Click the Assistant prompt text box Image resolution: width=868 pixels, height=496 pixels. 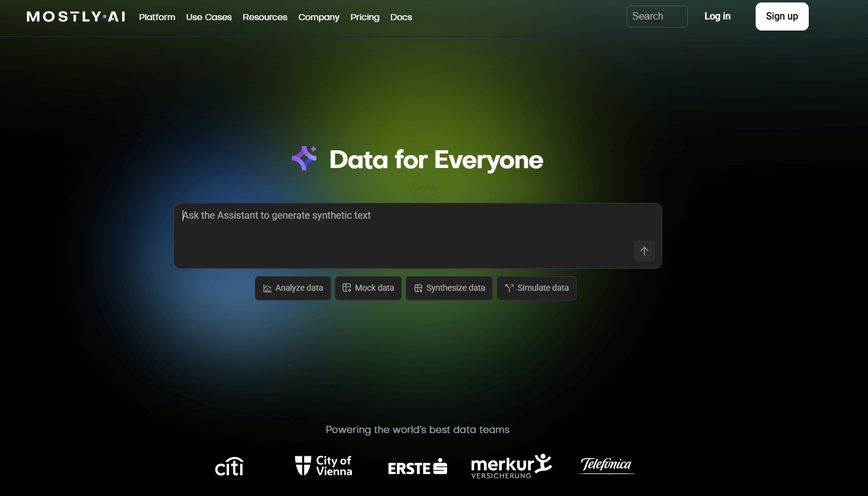(x=418, y=235)
